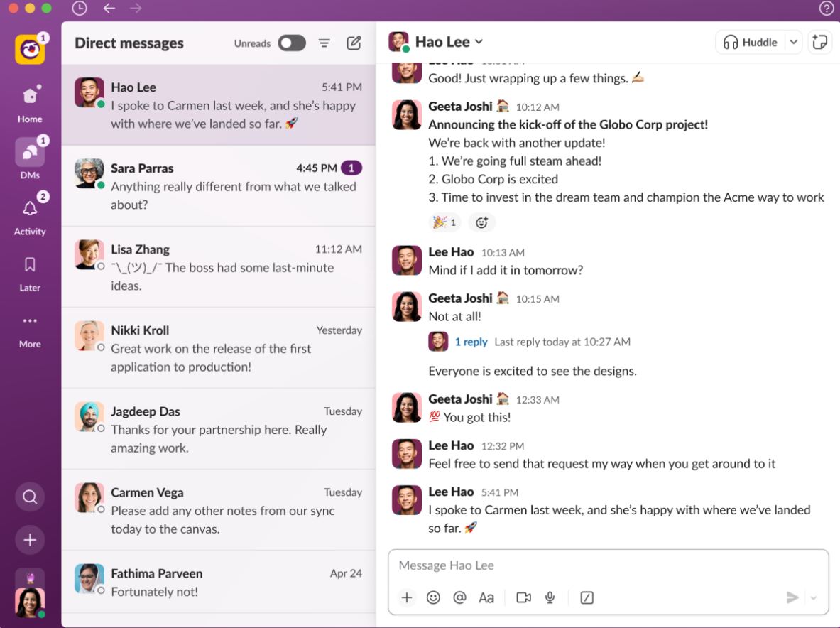Image resolution: width=840 pixels, height=628 pixels.
Task: Open the emoji picker in composer
Action: [433, 597]
